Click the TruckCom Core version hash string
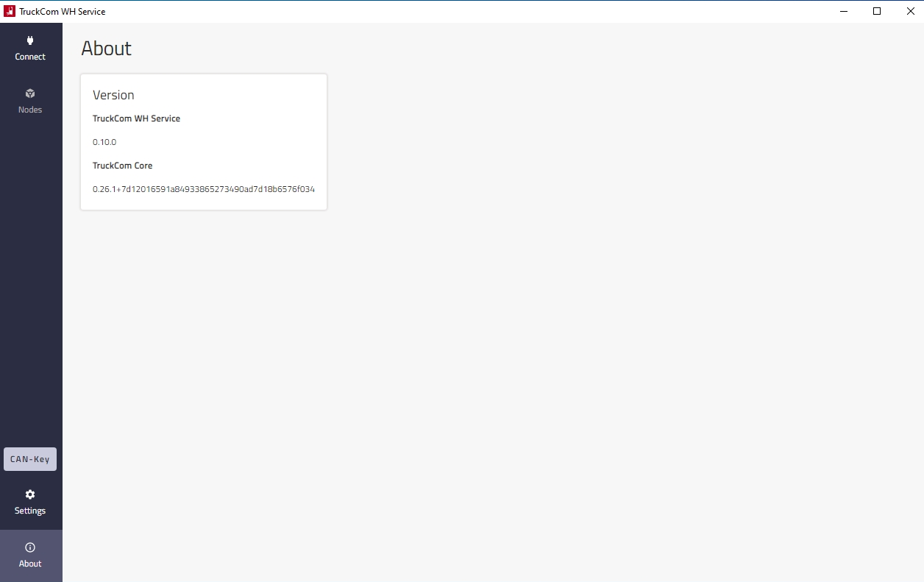The image size is (924, 582). (x=203, y=189)
